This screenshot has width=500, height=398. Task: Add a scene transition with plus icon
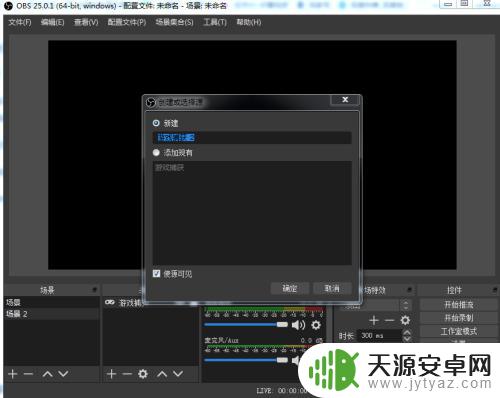[374, 320]
